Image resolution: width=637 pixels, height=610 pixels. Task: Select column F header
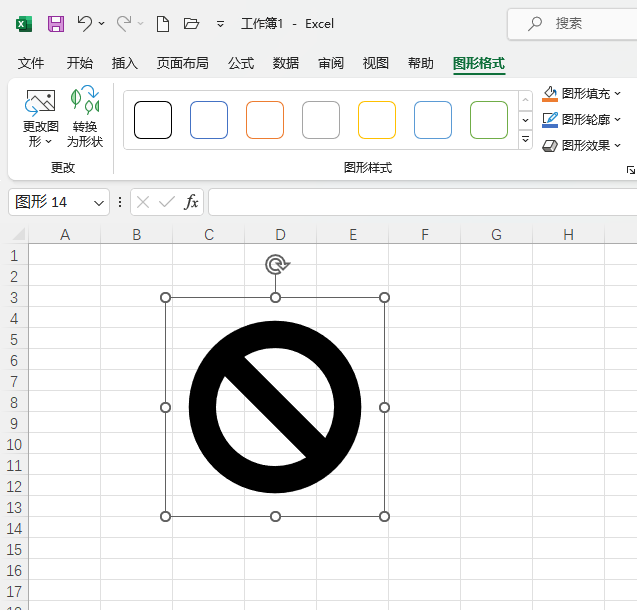coord(425,234)
